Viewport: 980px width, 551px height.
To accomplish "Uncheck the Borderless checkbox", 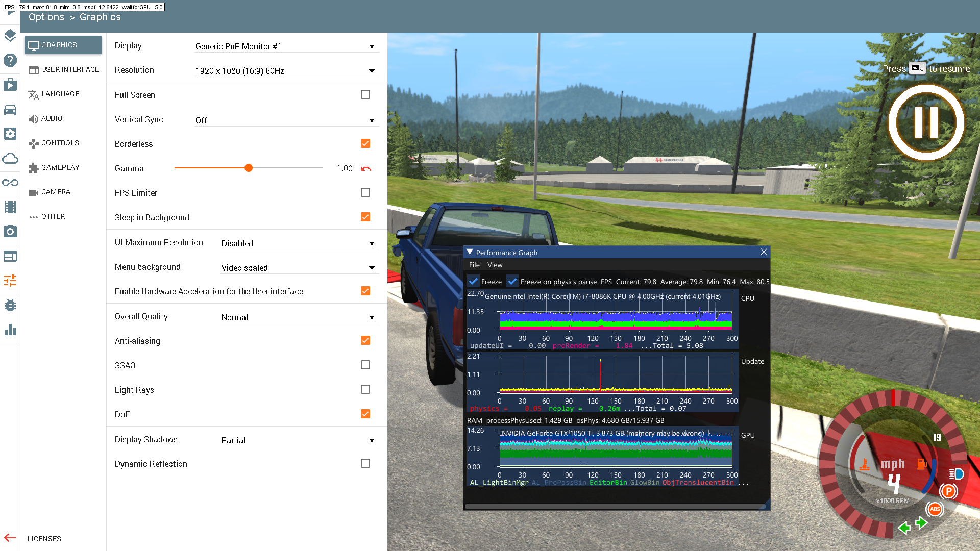I will click(x=365, y=143).
